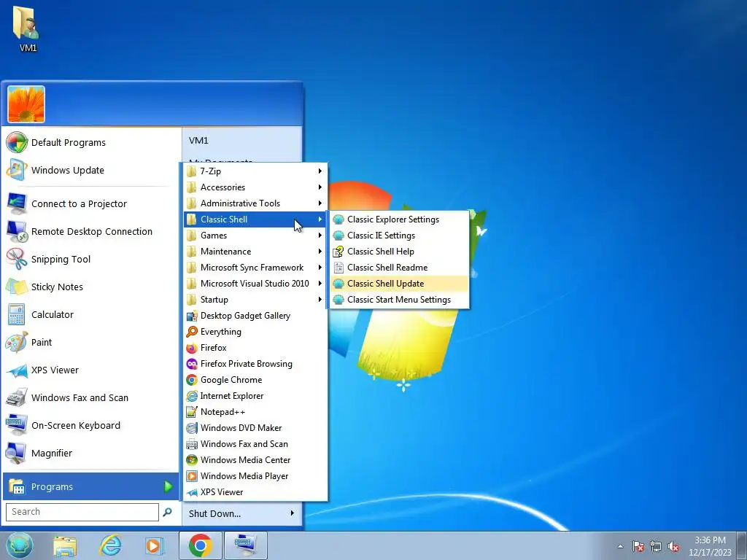Image resolution: width=747 pixels, height=560 pixels.
Task: Click the user account flower picture
Action: coord(26,104)
